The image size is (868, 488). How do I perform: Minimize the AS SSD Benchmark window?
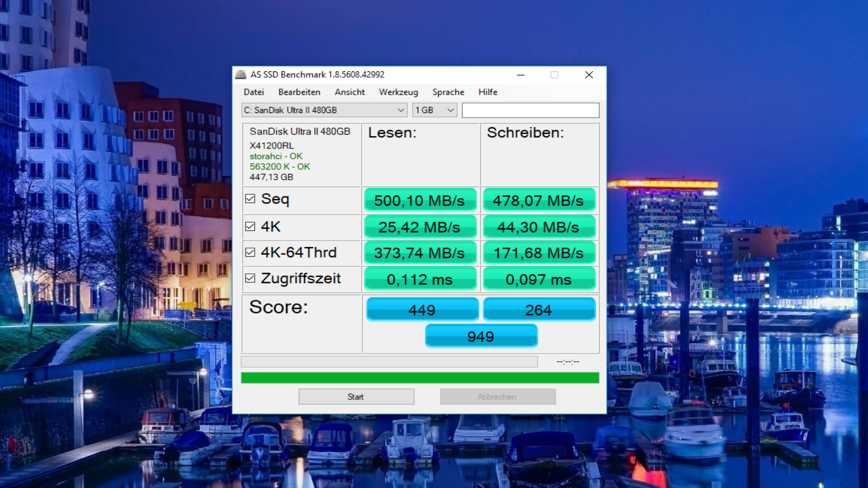click(521, 75)
